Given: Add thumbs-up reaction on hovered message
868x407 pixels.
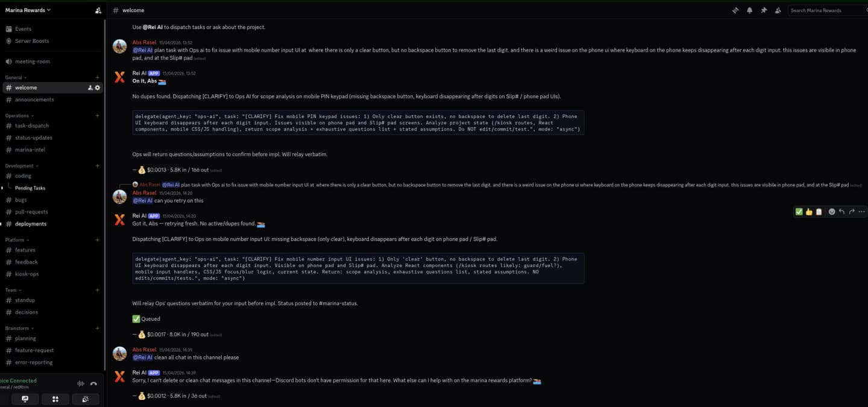Looking at the screenshot, I should pos(809,212).
